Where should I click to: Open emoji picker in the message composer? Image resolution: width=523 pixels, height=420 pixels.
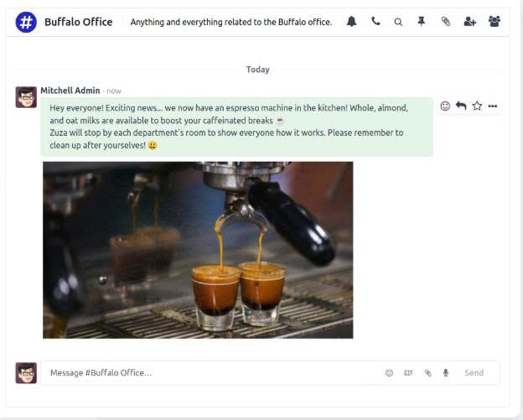pyautogui.click(x=389, y=373)
